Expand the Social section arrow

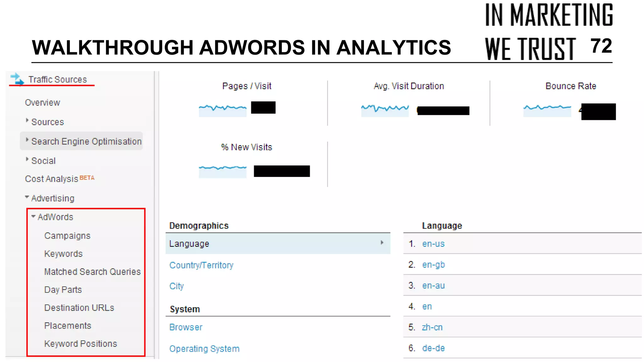27,159
